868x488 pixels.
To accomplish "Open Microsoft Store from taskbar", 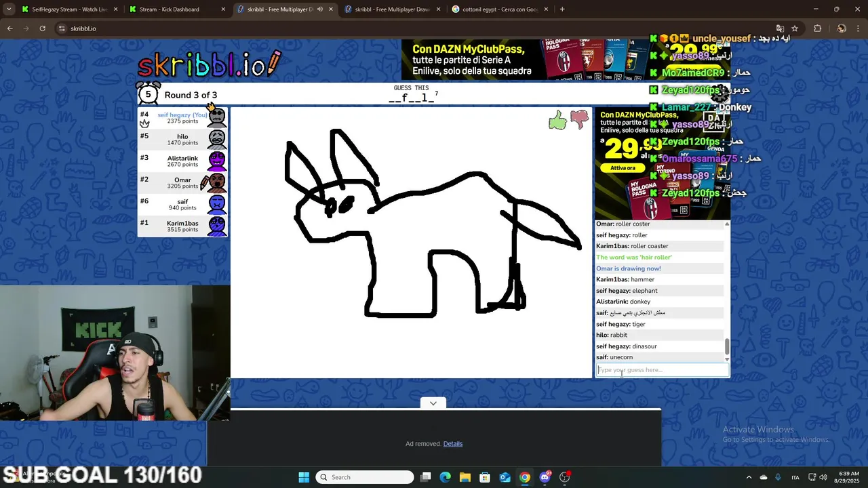I will (x=485, y=477).
